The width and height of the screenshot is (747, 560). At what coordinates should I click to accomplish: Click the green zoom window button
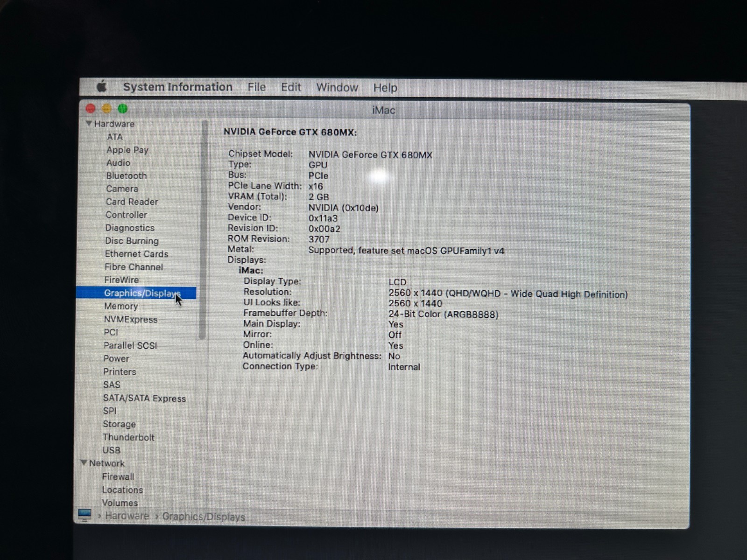click(x=123, y=109)
